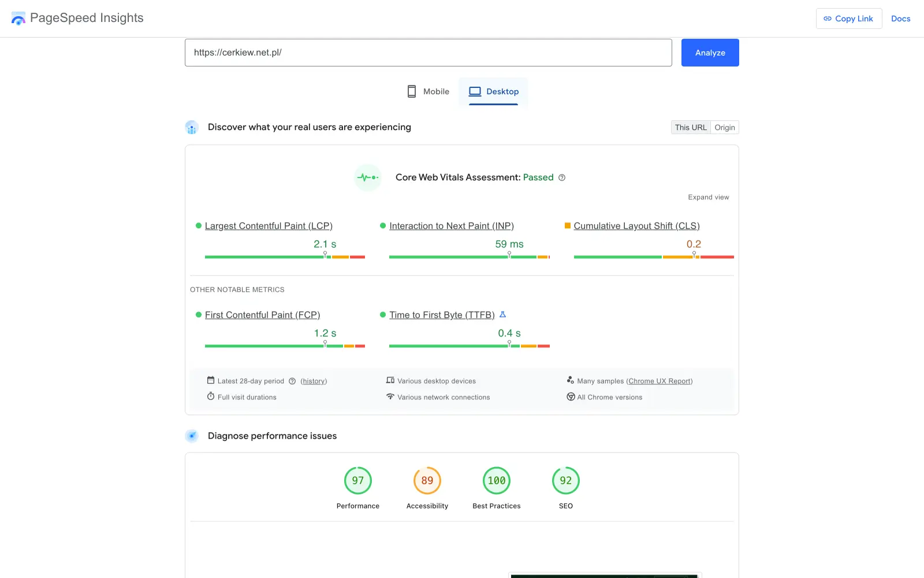
Task: Click the PageSpeed Insights logo icon
Action: (x=18, y=18)
